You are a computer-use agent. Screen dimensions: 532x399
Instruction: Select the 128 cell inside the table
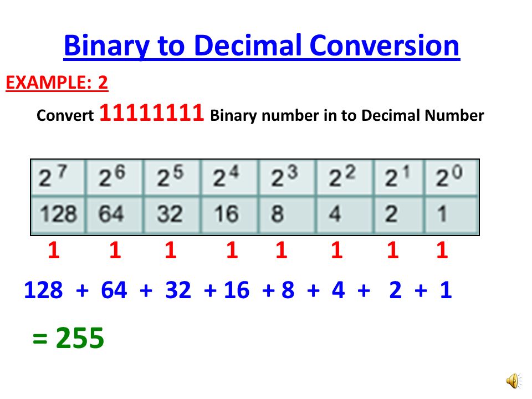(58, 214)
